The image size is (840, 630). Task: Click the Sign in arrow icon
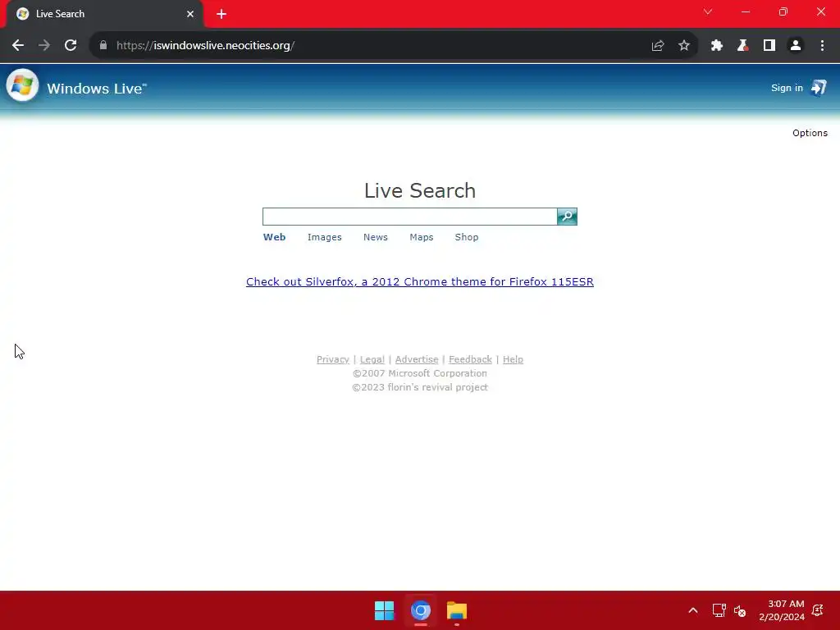(819, 87)
